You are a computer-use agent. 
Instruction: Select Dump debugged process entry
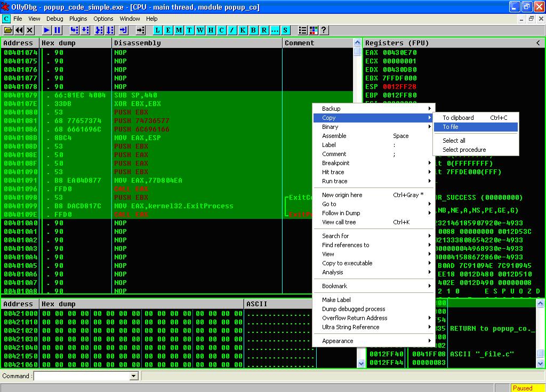pyautogui.click(x=373, y=309)
